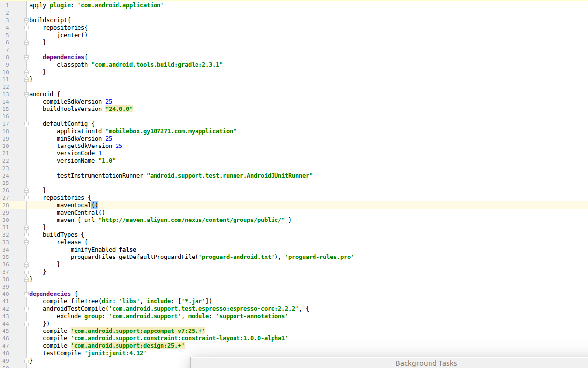Collapse the androidTestCompile block fold marker
The image size is (588, 368).
point(26,309)
